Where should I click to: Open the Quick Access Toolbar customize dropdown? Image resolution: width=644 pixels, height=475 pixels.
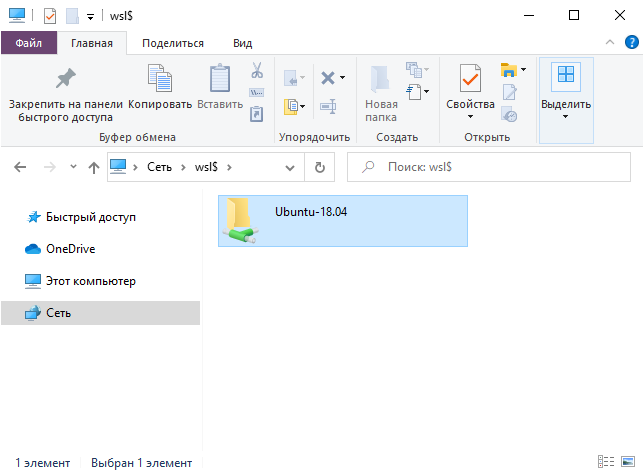click(x=90, y=17)
